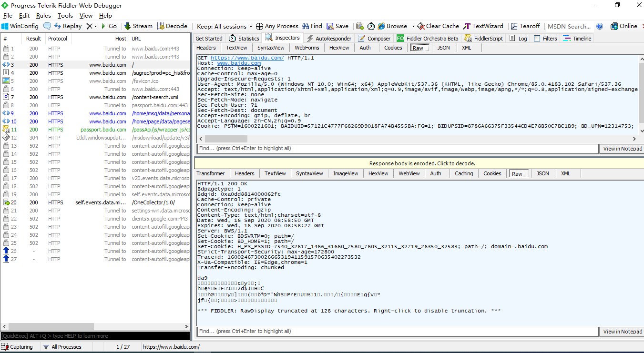Select response Caching tab
Screen dimensions: 644x353
464,173
